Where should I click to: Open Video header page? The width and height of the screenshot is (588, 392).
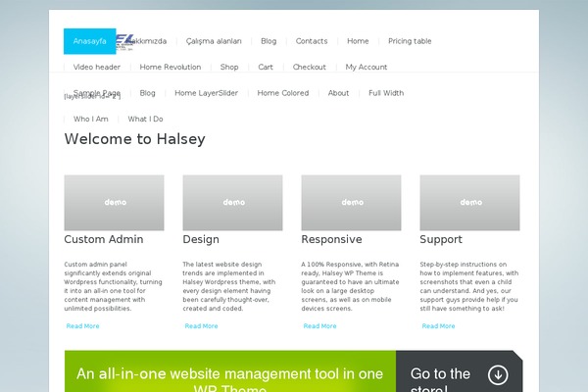pyautogui.click(x=97, y=68)
